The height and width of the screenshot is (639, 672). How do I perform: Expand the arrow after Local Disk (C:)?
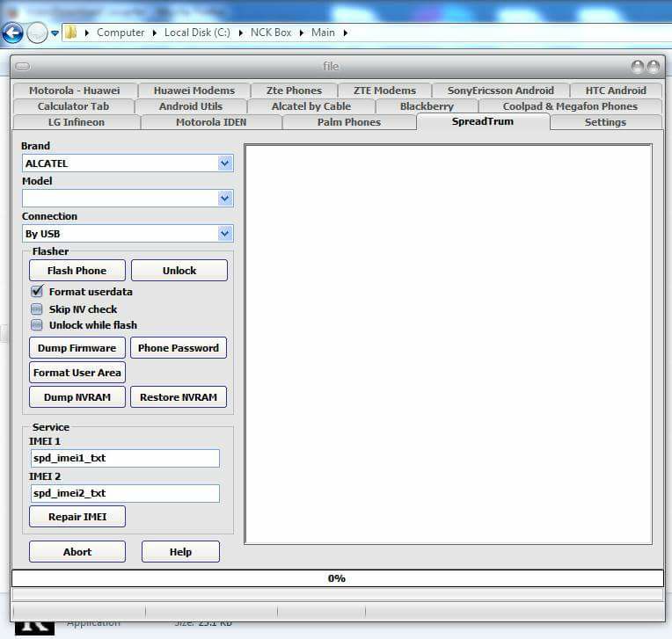click(x=240, y=33)
